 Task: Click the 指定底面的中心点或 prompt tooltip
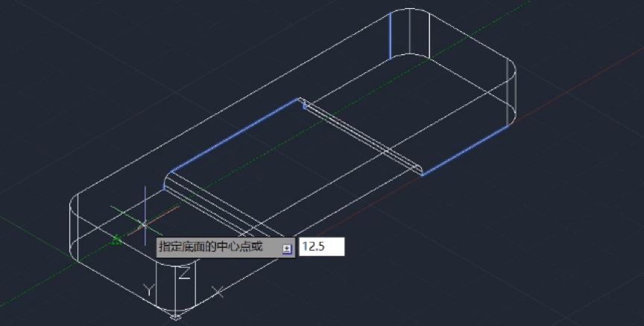226,247
